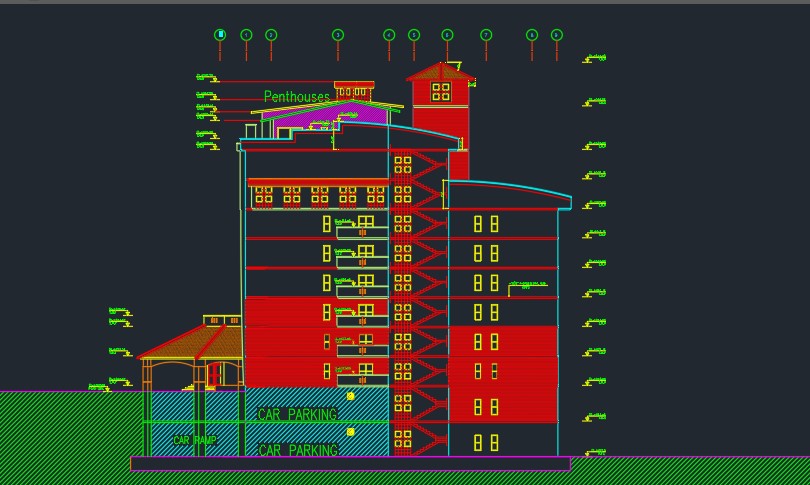
Task: Select grid bubble number 9
Action: 557,35
